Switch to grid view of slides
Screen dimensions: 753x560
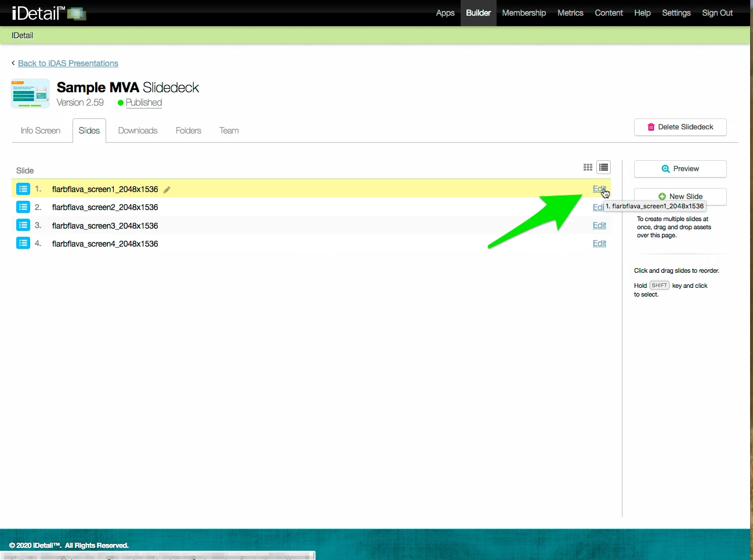[588, 167]
